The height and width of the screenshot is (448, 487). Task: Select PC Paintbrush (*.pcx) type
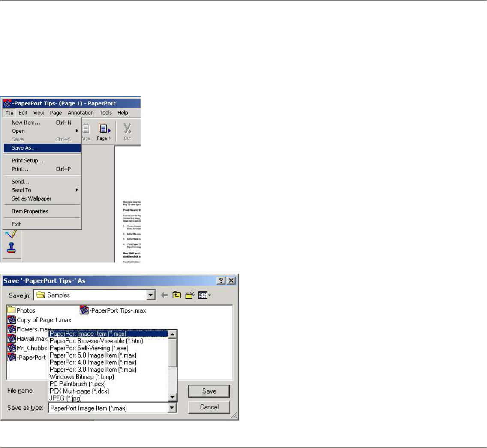108,384
